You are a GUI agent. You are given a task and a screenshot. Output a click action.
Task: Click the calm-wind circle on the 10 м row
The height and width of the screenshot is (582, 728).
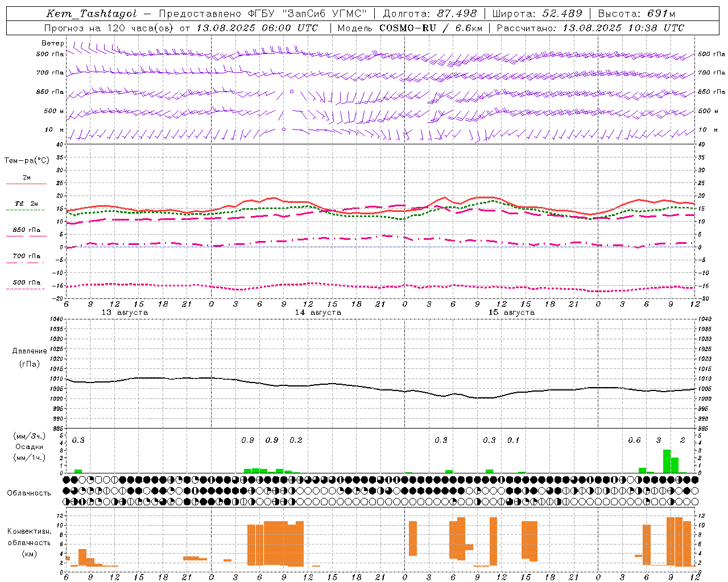[284, 130]
